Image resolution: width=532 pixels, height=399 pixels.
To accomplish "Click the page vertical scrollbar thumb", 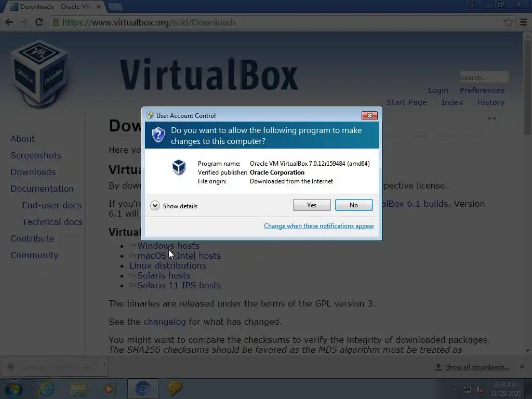I will click(x=527, y=88).
